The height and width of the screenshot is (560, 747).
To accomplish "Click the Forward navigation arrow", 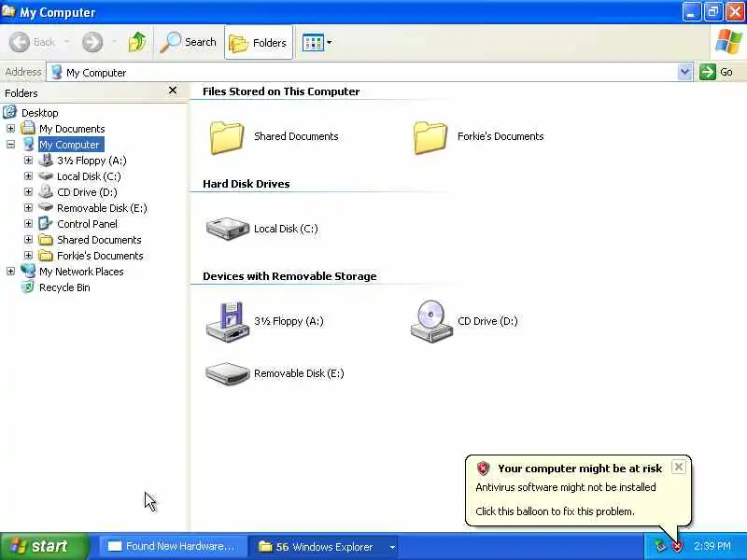I will tap(92, 42).
